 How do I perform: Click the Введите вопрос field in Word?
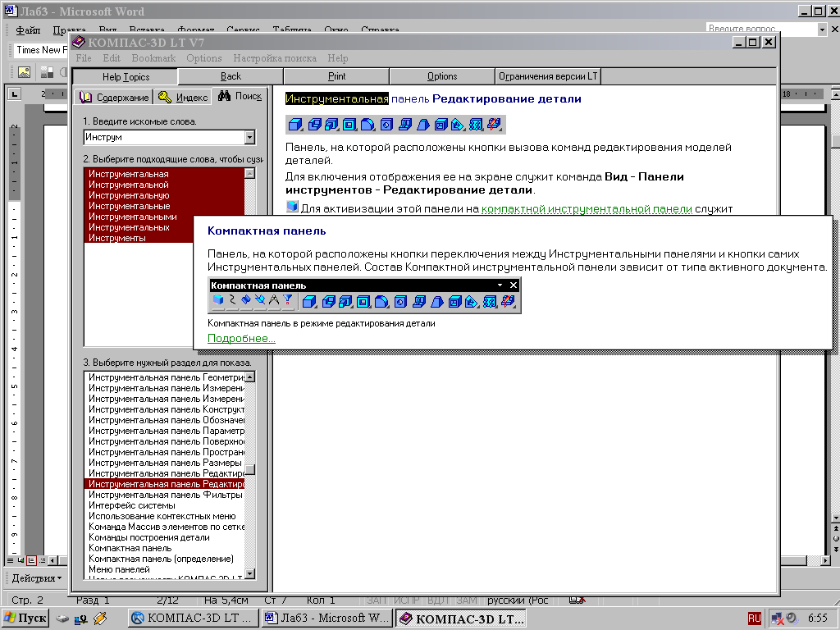[761, 30]
